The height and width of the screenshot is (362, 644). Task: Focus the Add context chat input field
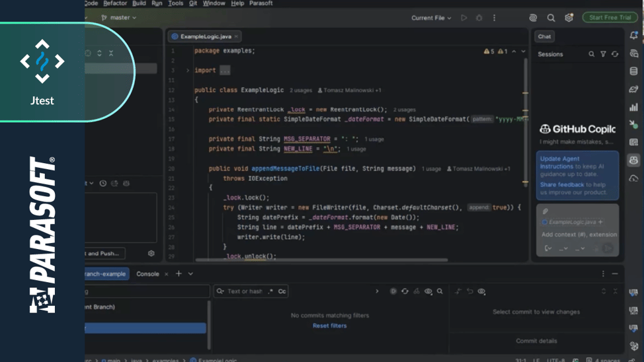(579, 235)
